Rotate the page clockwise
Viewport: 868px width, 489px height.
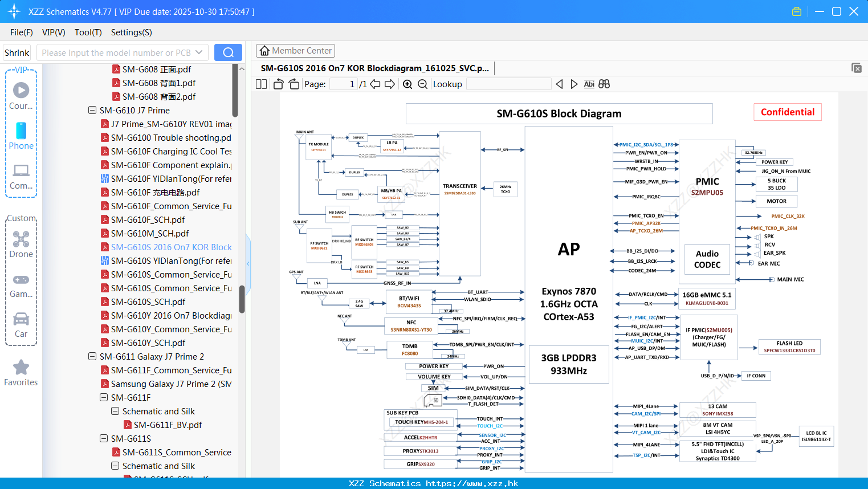pyautogui.click(x=294, y=84)
